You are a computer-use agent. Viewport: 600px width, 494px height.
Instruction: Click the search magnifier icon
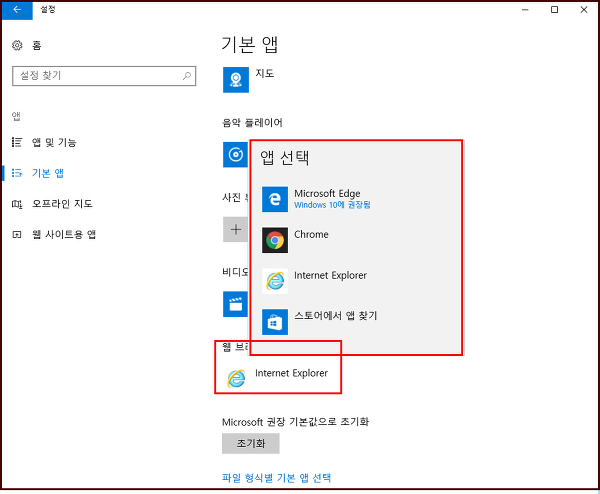187,76
